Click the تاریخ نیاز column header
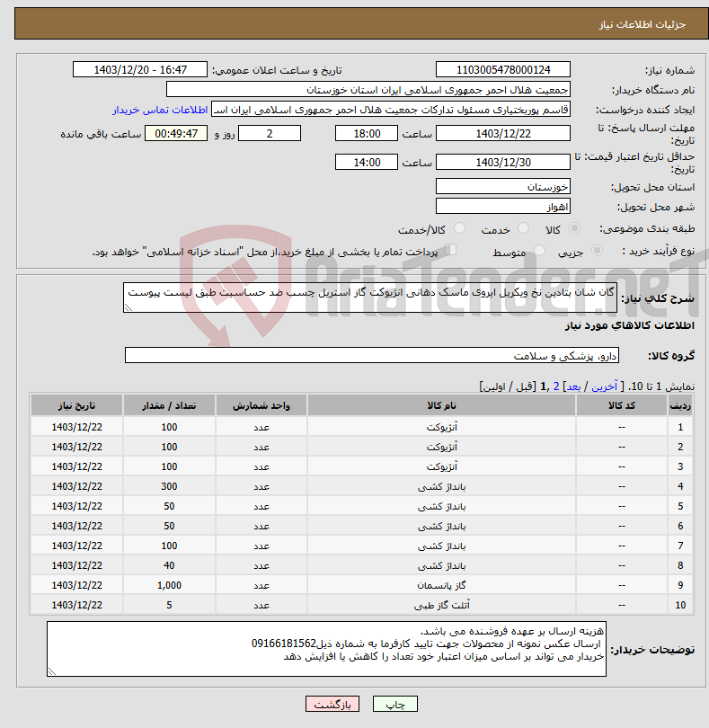709x728 pixels. tap(76, 405)
